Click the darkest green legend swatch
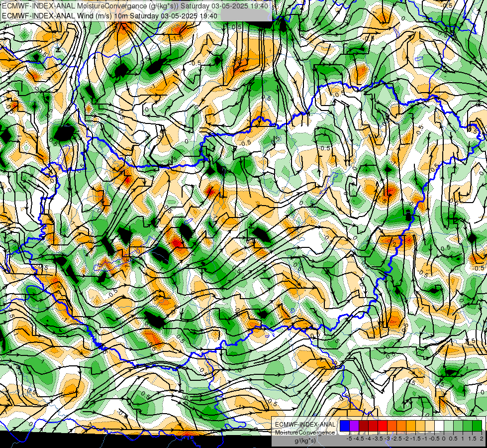This screenshot has width=487, height=448. pyautogui.click(x=477, y=426)
